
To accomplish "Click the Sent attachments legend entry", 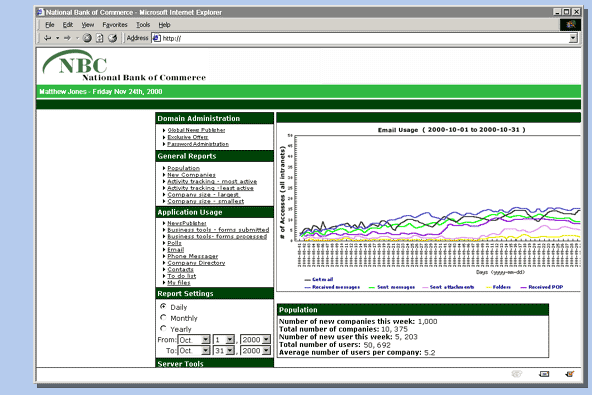I will click(x=448, y=287).
